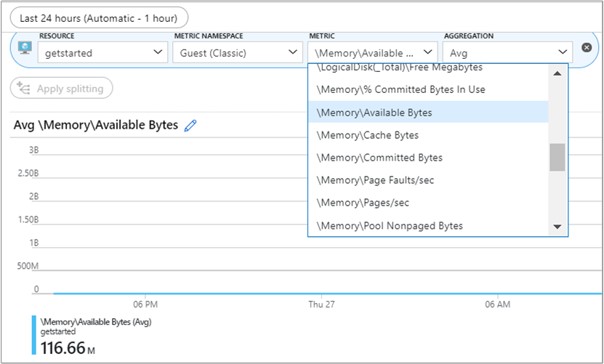Click the 06 PM axis label
Screen dimensions: 604x364
145,304
